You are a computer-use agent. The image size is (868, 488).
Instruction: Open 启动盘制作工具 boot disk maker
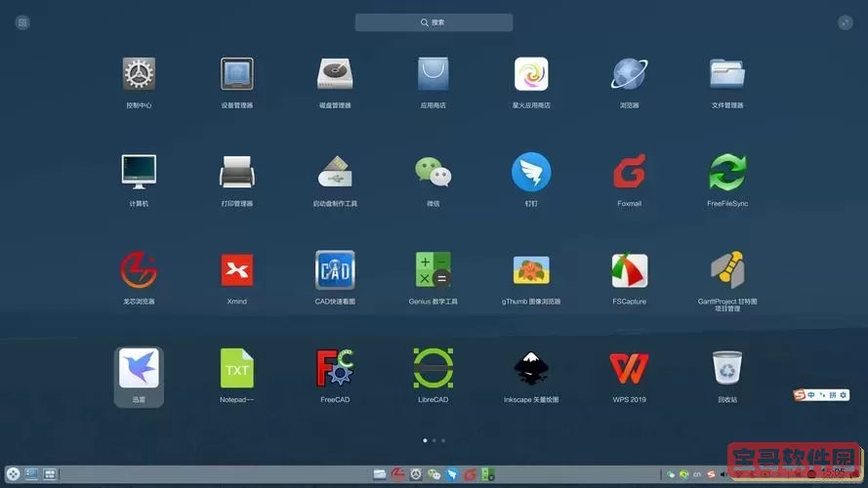pyautogui.click(x=335, y=172)
